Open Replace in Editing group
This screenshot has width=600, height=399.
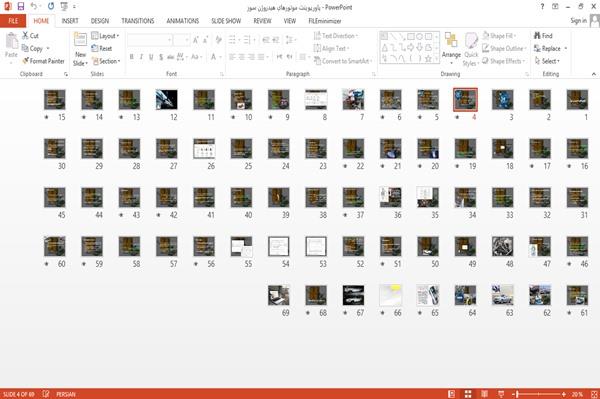550,49
